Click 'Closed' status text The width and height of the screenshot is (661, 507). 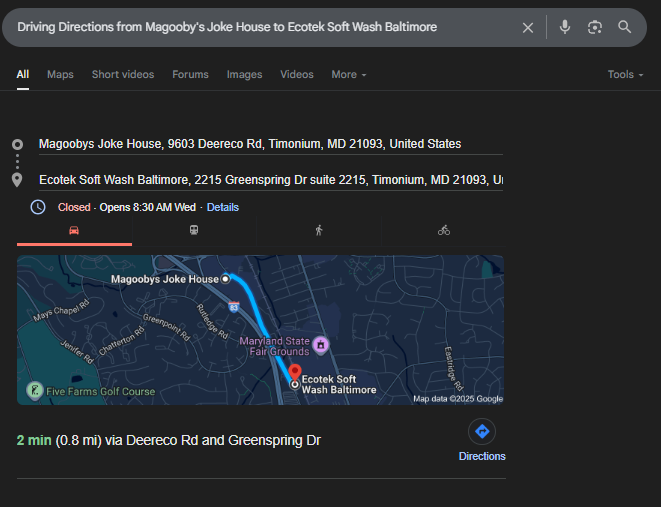pos(74,207)
